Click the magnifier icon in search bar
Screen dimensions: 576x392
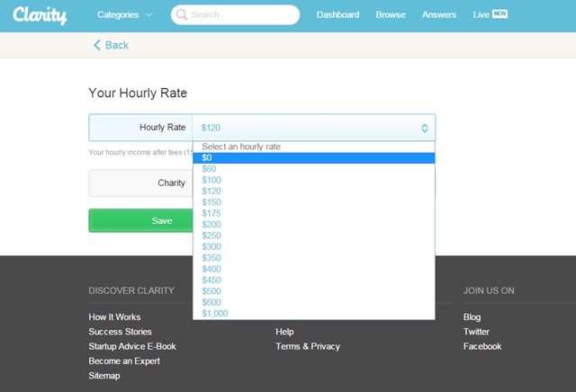[x=182, y=14]
